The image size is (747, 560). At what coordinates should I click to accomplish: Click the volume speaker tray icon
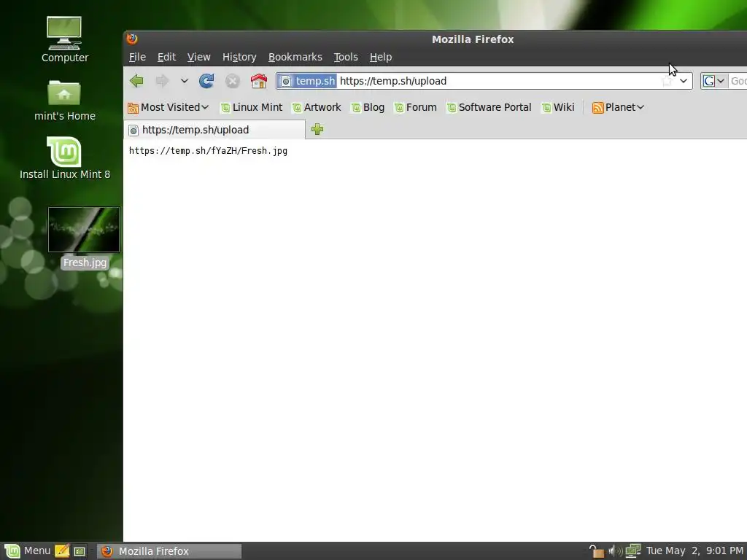pos(615,551)
